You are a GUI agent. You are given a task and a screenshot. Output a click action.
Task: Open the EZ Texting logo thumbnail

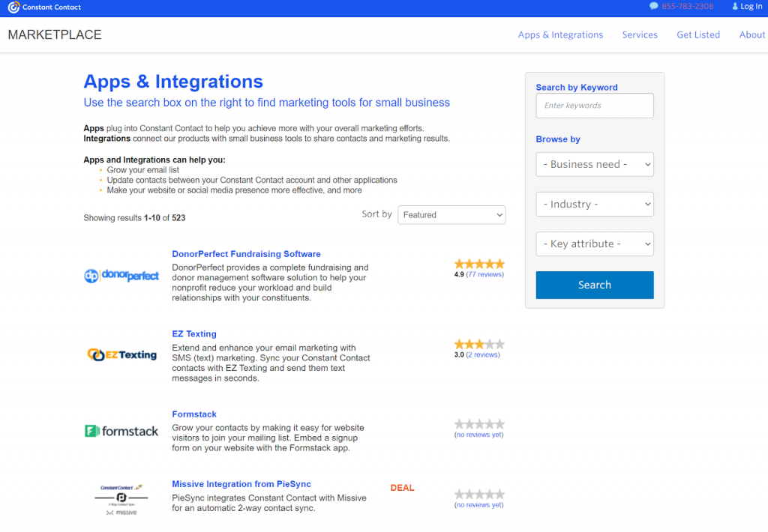[122, 355]
